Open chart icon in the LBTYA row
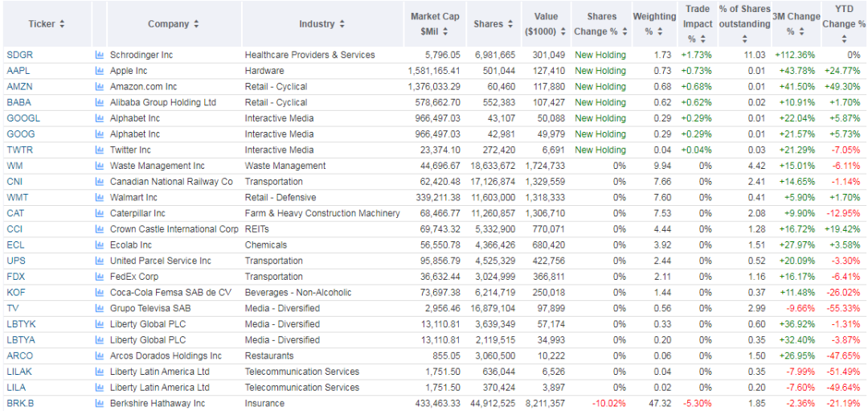 (100, 339)
